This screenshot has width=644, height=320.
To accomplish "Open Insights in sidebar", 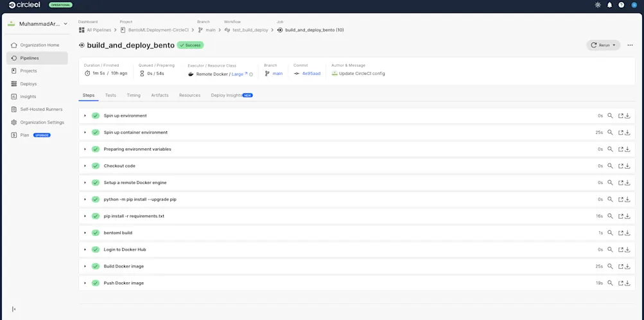I will click(37, 96).
